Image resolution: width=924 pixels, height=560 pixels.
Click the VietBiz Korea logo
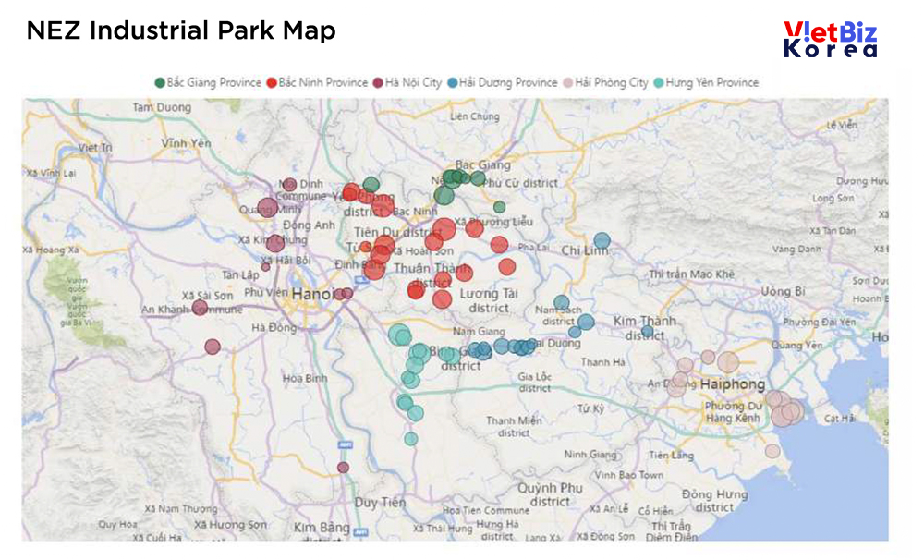point(829,41)
